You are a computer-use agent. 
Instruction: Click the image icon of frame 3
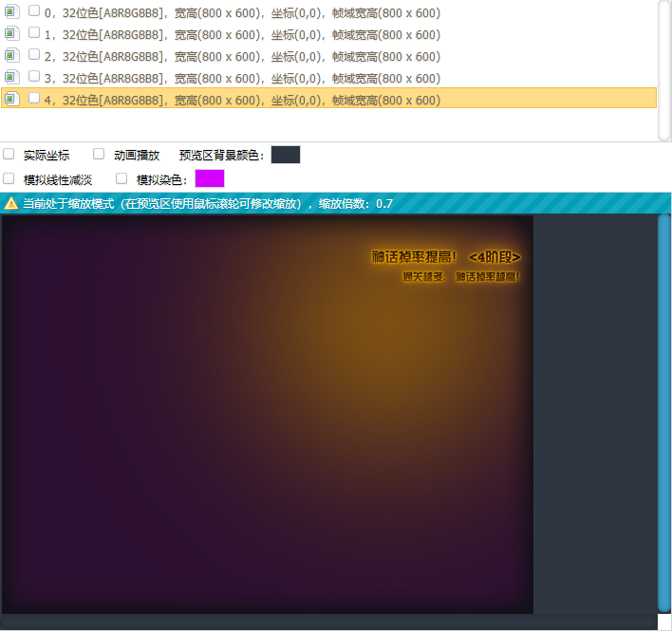tap(11, 78)
